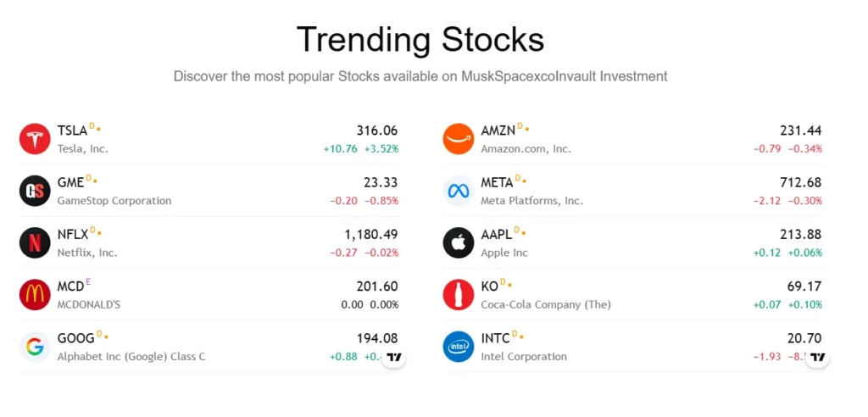The height and width of the screenshot is (417, 868).
Task: Click the Intel logo icon
Action: (x=459, y=347)
